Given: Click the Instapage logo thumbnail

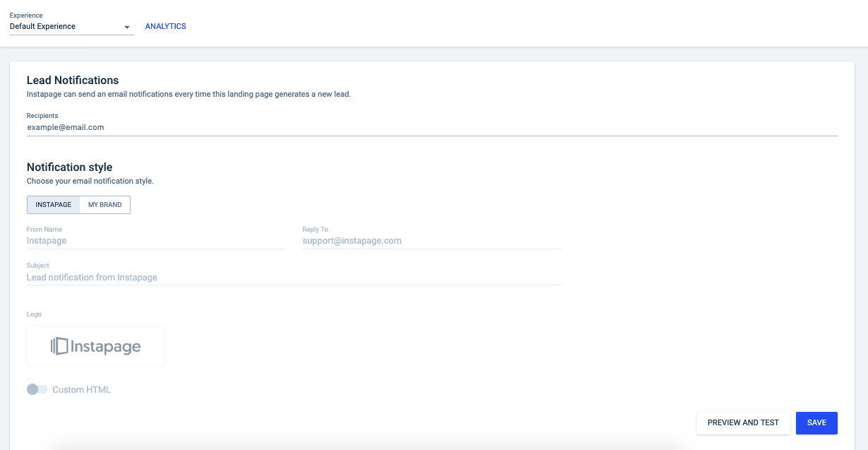Looking at the screenshot, I should pyautogui.click(x=96, y=346).
